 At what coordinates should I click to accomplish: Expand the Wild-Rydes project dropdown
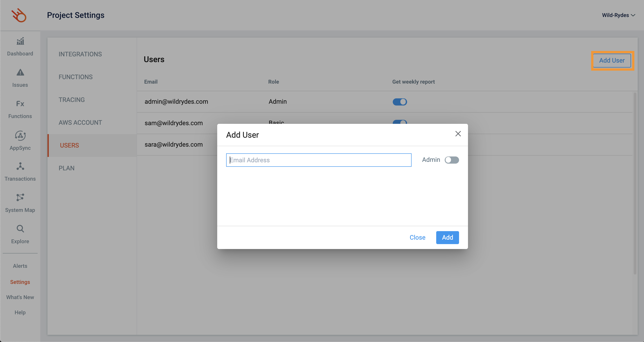(x=618, y=15)
